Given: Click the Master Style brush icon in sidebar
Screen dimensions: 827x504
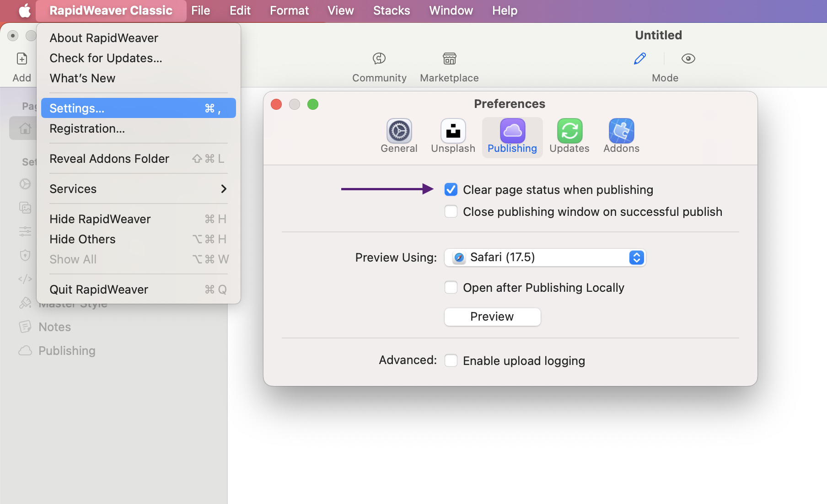Looking at the screenshot, I should click(x=25, y=303).
